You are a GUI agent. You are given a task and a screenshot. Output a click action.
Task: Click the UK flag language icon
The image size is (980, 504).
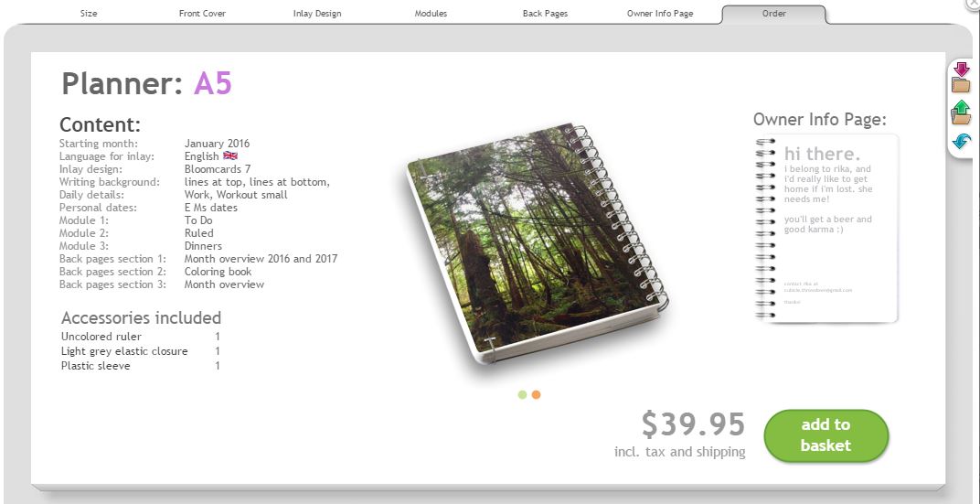pos(230,155)
